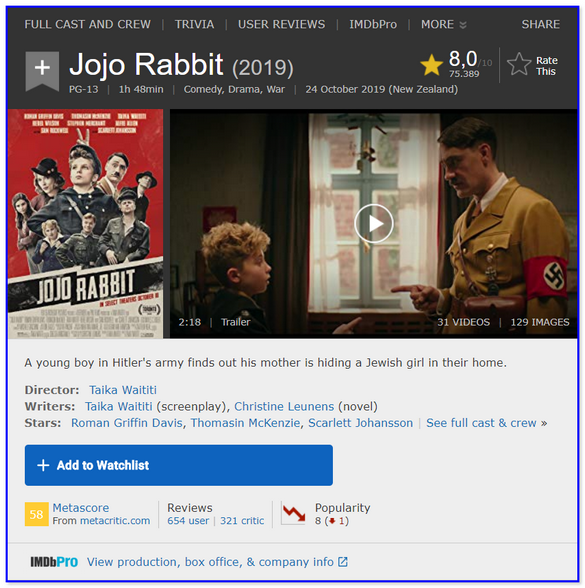Image resolution: width=585 pixels, height=588 pixels.
Task: Play the Jojo Rabbit trailer
Action: coord(374,224)
